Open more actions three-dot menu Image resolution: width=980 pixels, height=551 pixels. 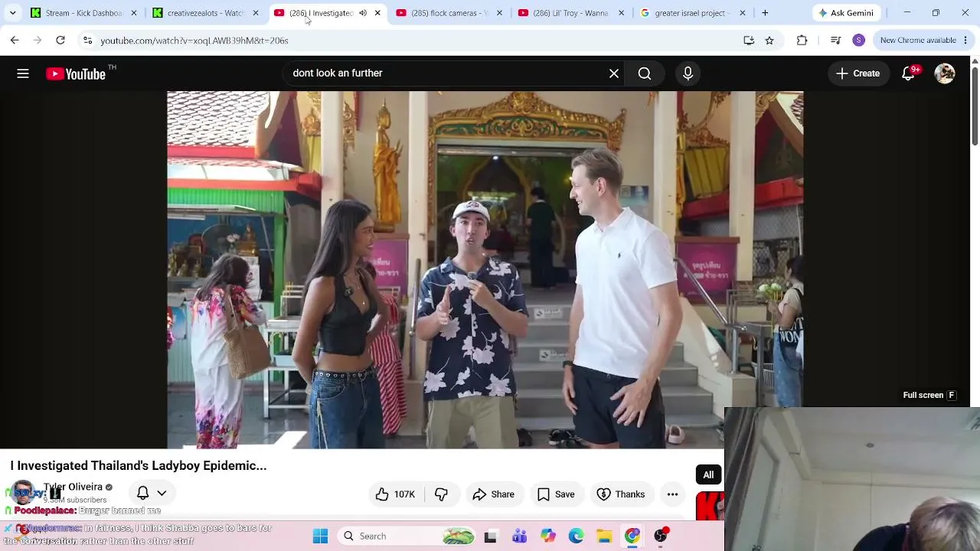point(672,494)
